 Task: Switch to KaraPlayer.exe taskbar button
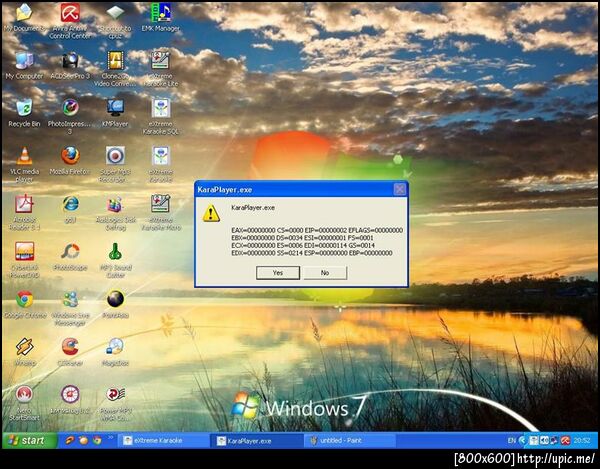click(256, 441)
